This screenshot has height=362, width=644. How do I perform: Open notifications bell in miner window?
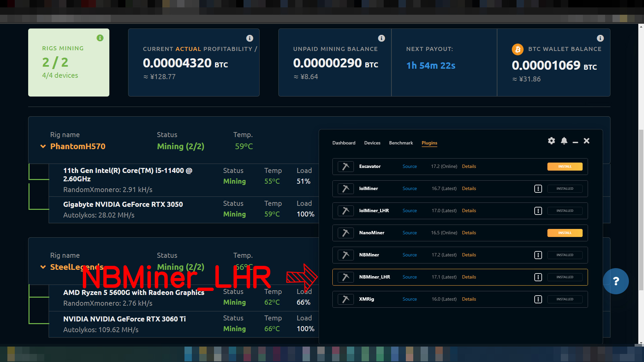(564, 141)
